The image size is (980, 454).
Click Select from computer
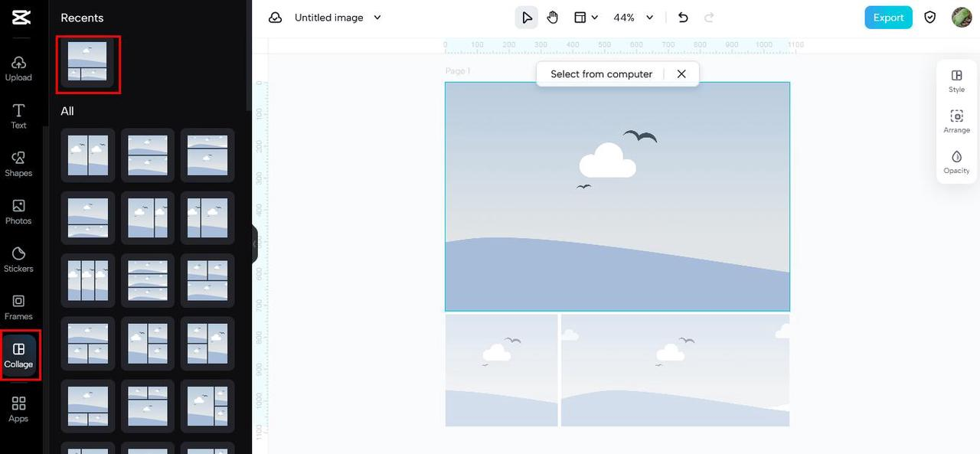click(601, 73)
